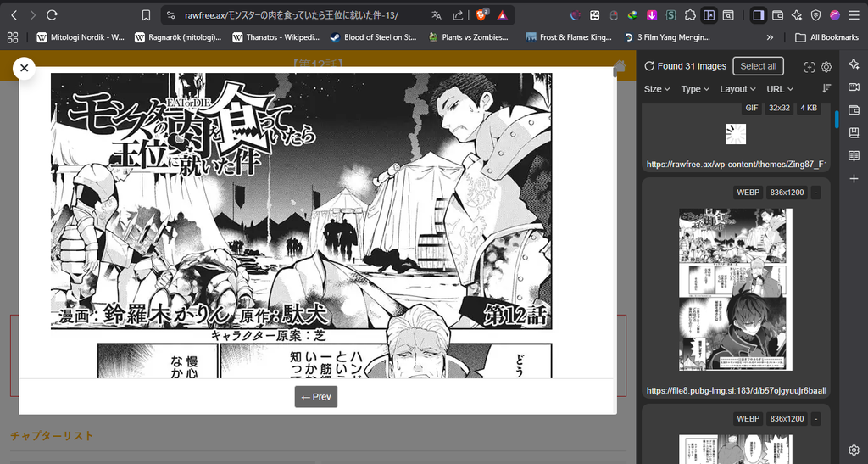Click the translate page icon

[437, 15]
